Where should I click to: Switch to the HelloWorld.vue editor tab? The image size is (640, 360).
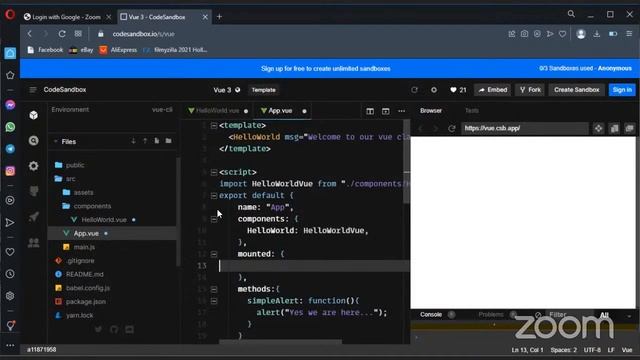(218, 111)
